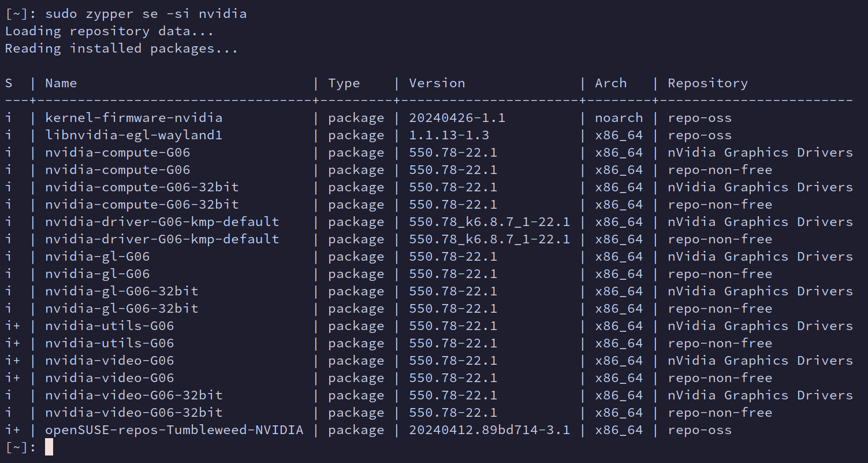Image resolution: width=868 pixels, height=463 pixels.
Task: Click version 20240412.89bd714-3.1
Action: click(489, 430)
